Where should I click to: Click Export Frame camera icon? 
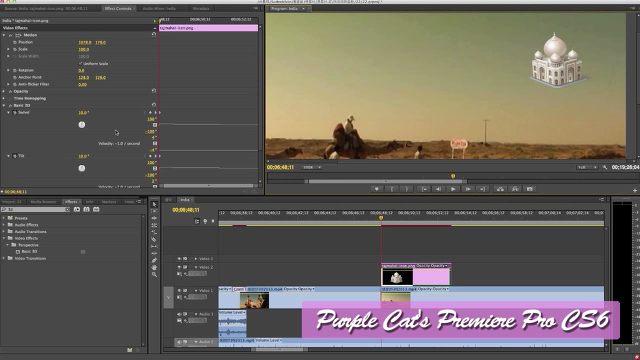coord(530,189)
